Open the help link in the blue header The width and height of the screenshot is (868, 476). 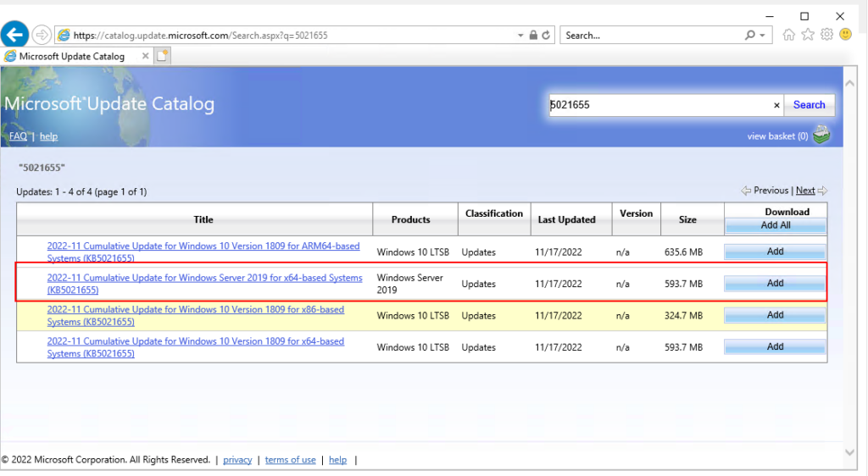click(48, 136)
